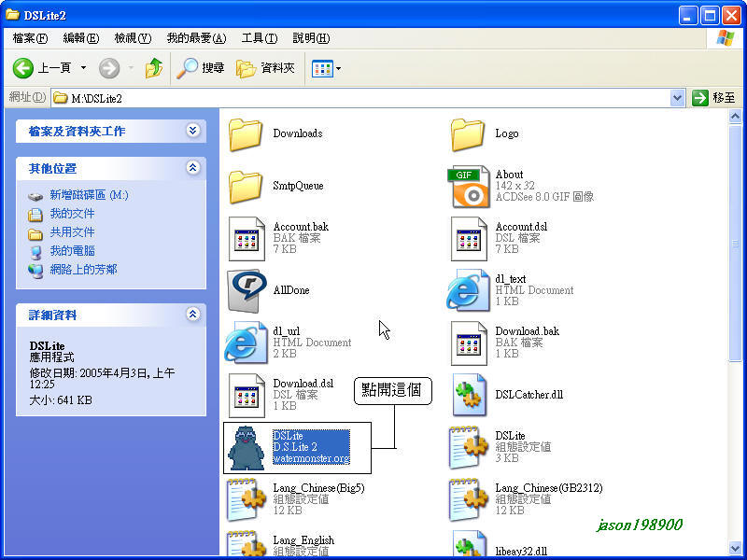
Task: Expand the 檔案及資料夾工作 panel
Action: coord(192,130)
